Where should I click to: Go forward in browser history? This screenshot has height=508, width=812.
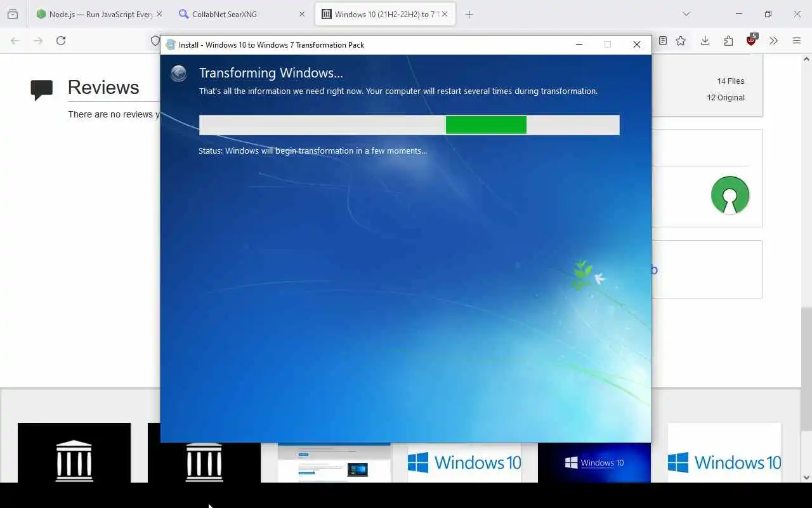(x=38, y=41)
